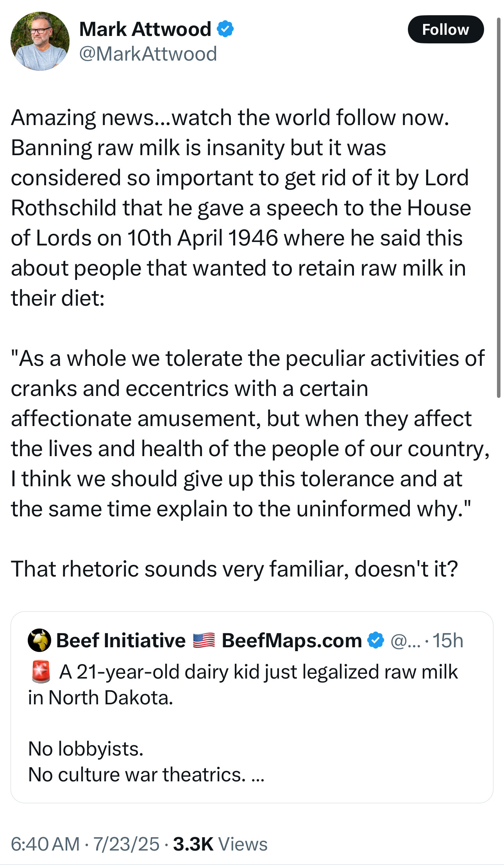Click the blue verified badge beside Mark Attwood
This screenshot has height=865, width=504.
pyautogui.click(x=225, y=29)
